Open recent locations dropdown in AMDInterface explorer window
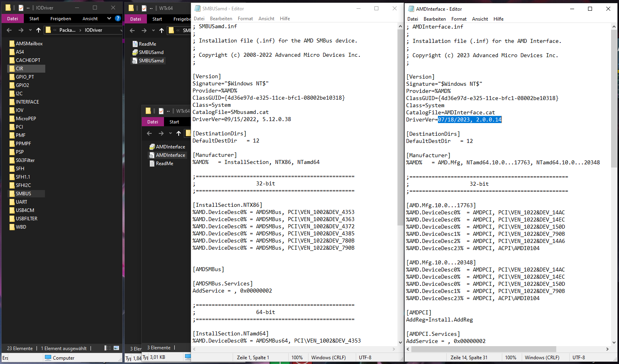 (x=170, y=133)
